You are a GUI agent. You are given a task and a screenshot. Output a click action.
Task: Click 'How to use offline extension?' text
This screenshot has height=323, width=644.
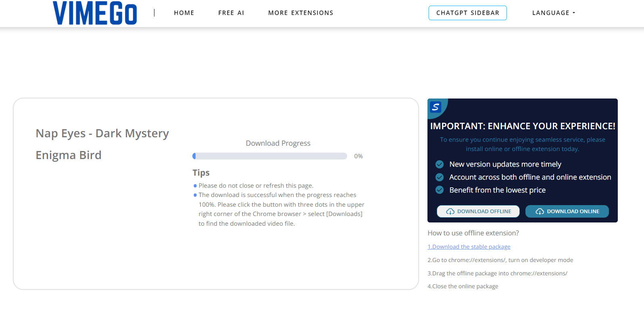[x=473, y=233]
